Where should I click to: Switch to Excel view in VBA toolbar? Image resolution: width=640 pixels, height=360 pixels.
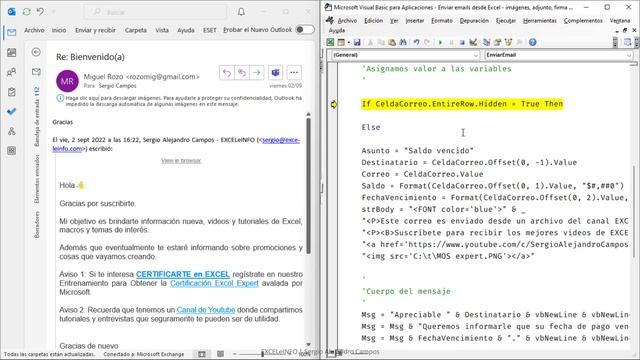(330, 42)
